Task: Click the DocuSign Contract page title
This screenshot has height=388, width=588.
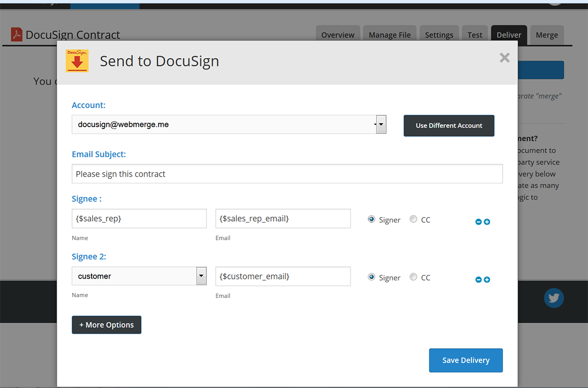Action: [x=73, y=35]
